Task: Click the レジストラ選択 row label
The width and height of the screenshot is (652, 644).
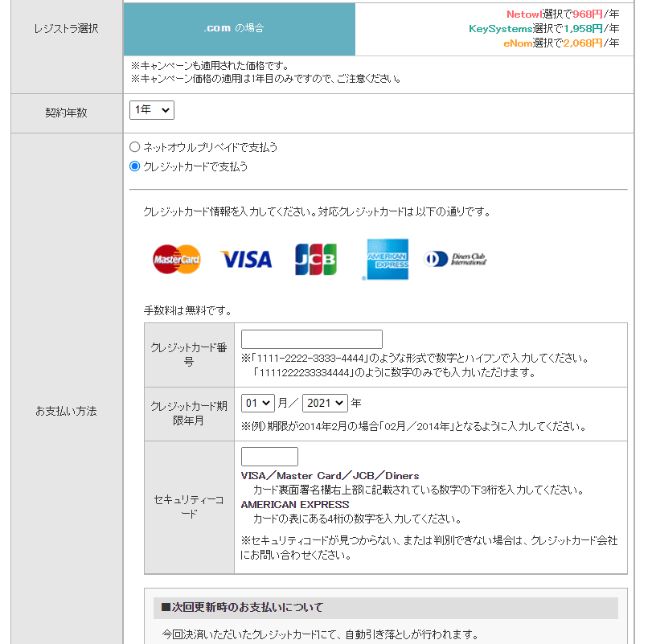Action: coord(66,29)
